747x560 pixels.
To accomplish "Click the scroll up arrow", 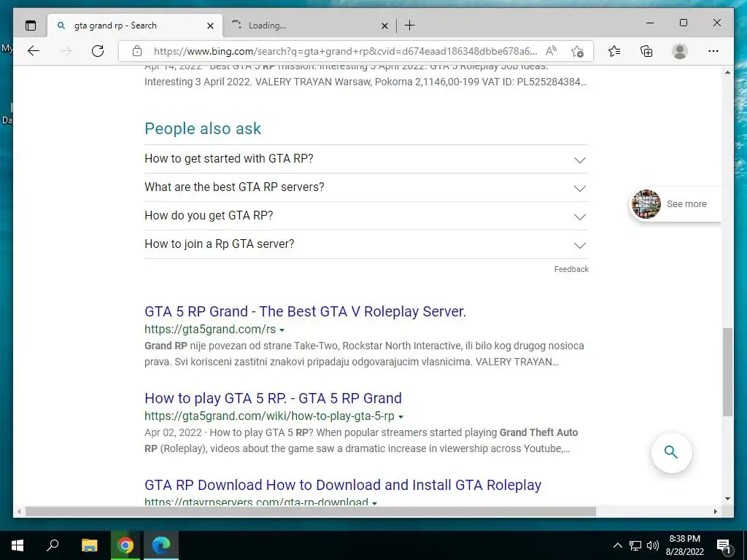I will pos(727,72).
